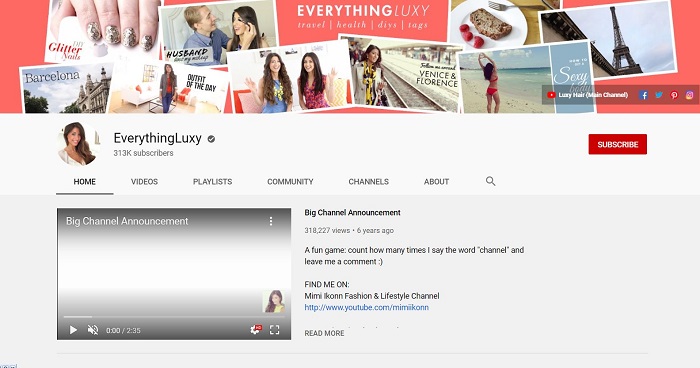Click the video progress bar
Viewport: 700px width, 368px height.
174,317
